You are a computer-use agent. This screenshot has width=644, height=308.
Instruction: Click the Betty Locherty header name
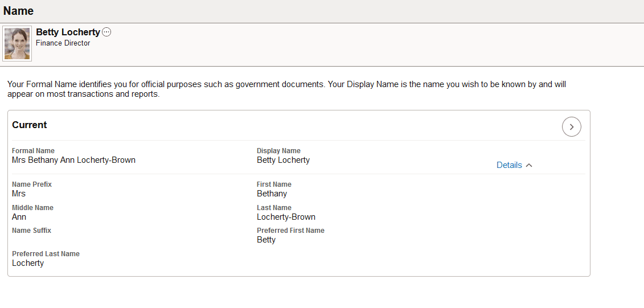68,32
